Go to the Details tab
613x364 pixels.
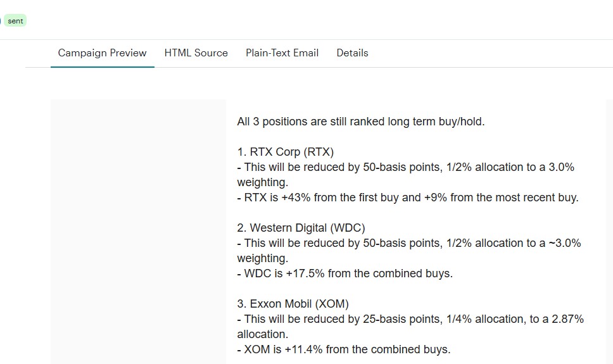[x=352, y=53]
